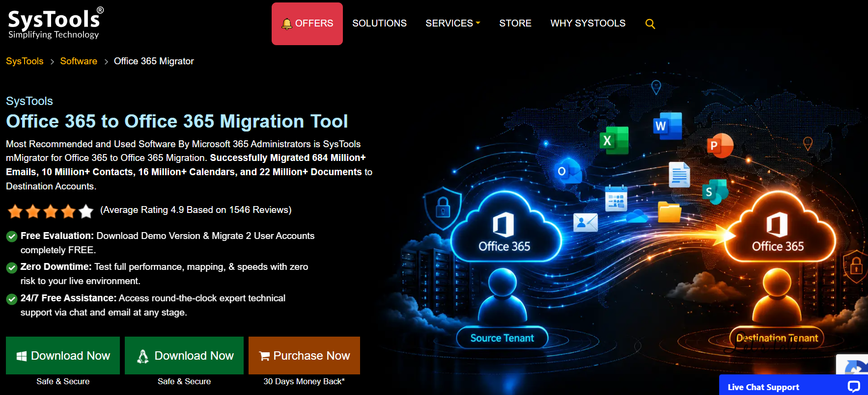The width and height of the screenshot is (868, 395).
Task: Click the Linux Download Now button
Action: [184, 355]
